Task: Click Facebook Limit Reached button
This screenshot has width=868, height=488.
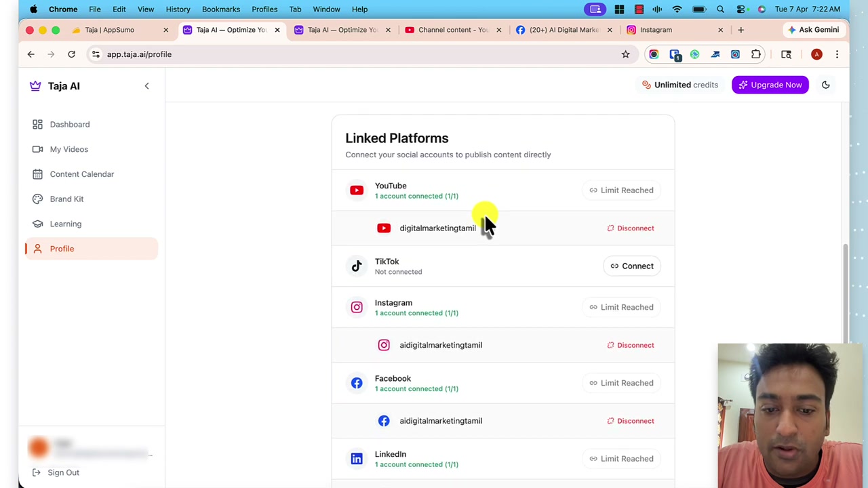Action: point(621,383)
